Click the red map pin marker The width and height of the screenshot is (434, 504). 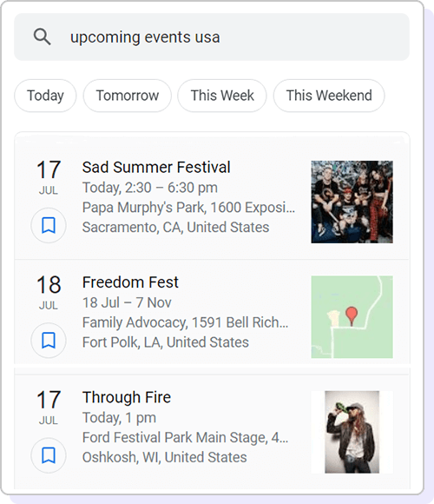(352, 315)
